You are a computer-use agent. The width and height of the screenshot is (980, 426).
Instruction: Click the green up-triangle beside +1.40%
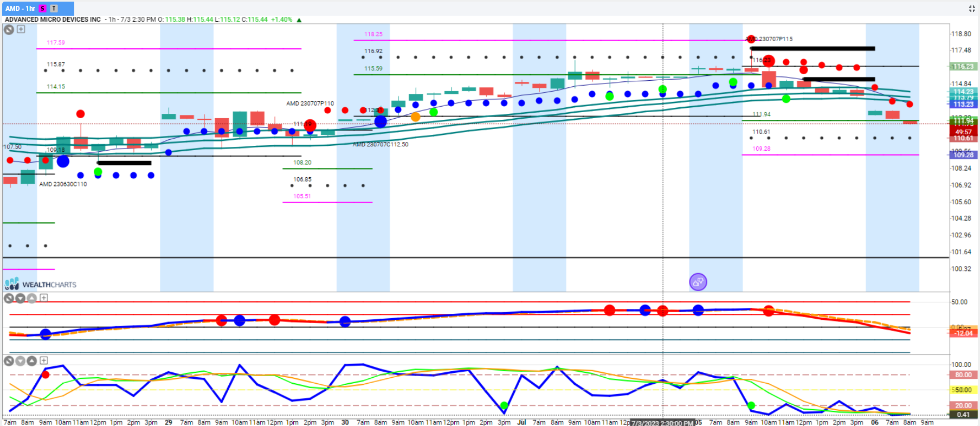(299, 20)
